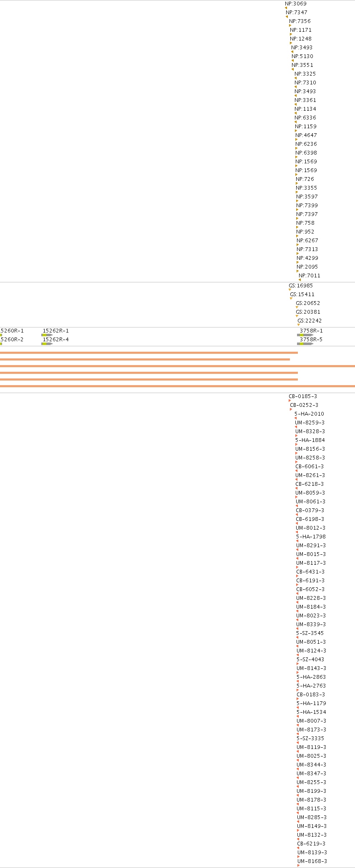Click UM-8228-3 in the track

pyautogui.click(x=311, y=598)
